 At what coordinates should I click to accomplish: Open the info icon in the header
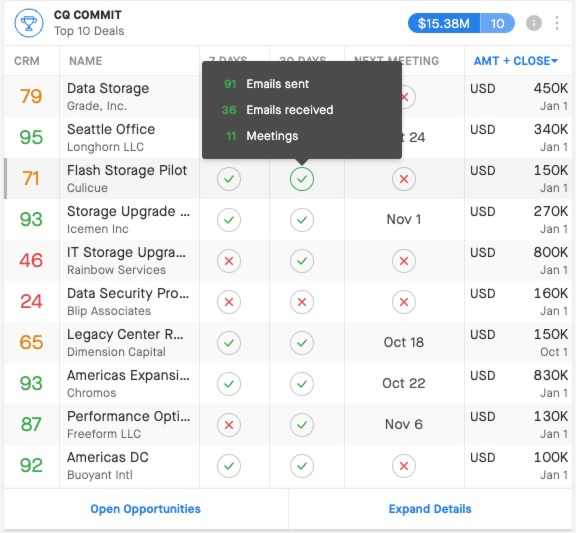click(534, 23)
